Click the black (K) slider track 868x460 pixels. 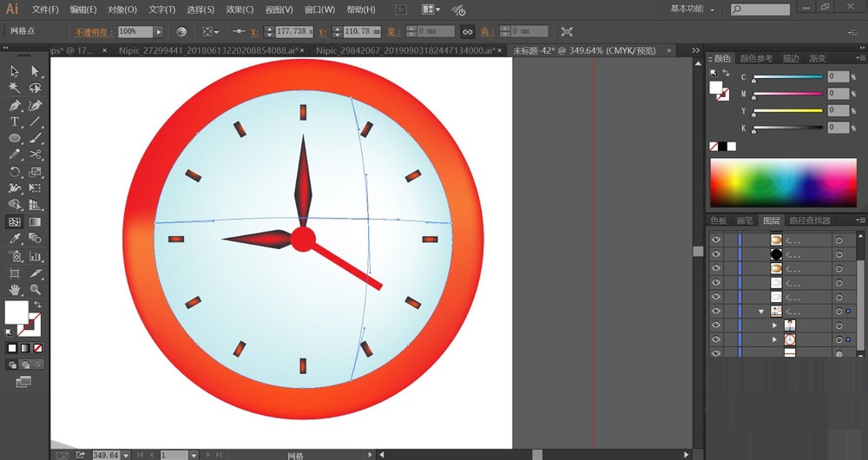click(788, 128)
